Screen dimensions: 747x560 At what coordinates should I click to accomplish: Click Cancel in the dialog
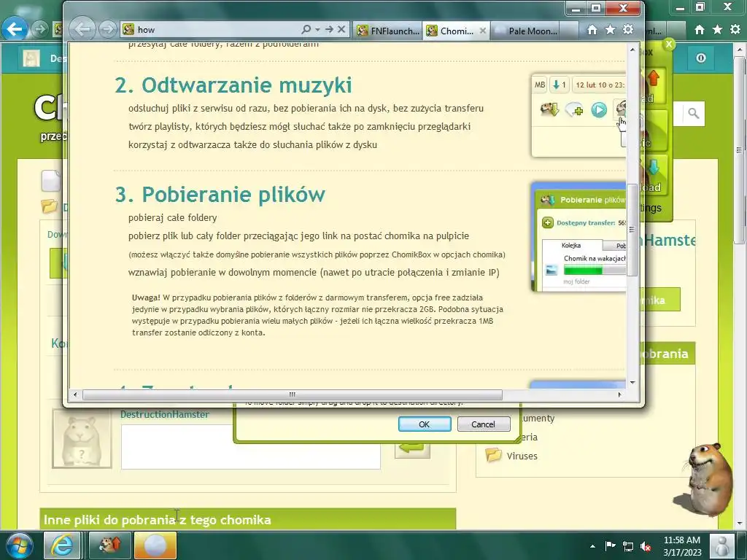pyautogui.click(x=483, y=424)
